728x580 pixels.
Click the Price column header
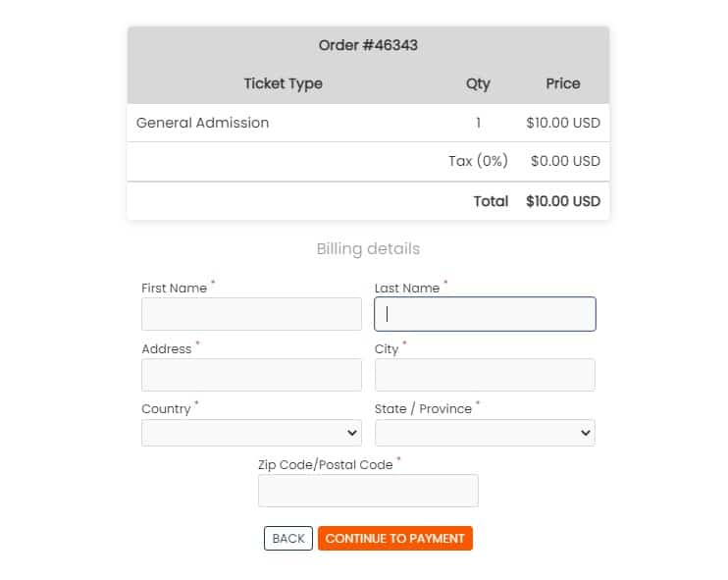coord(563,83)
